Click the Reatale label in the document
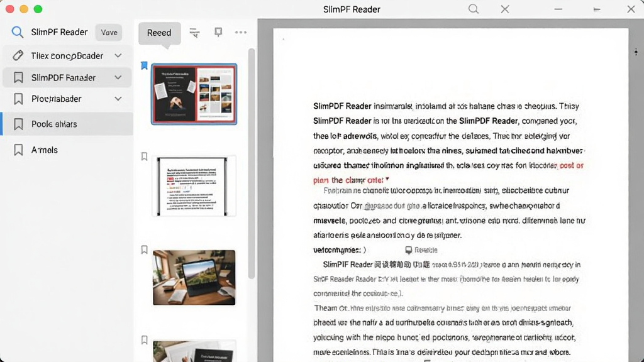The image size is (644, 362). coord(426,250)
